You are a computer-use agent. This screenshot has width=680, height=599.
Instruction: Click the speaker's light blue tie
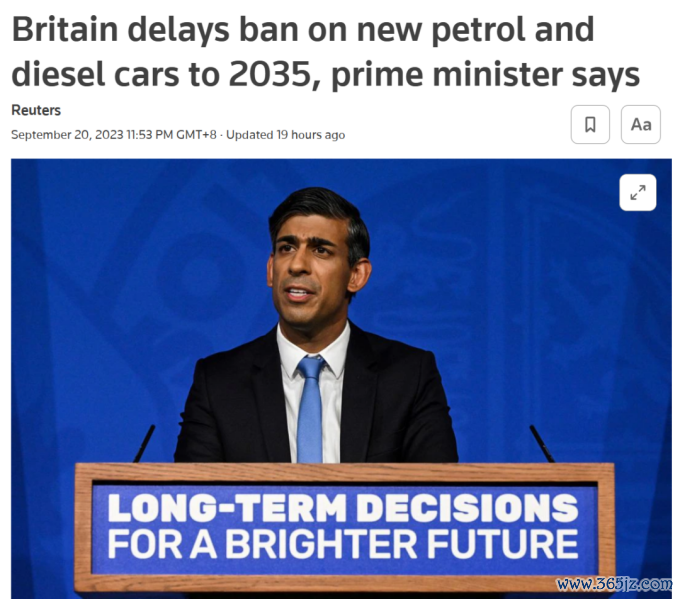coord(311,410)
